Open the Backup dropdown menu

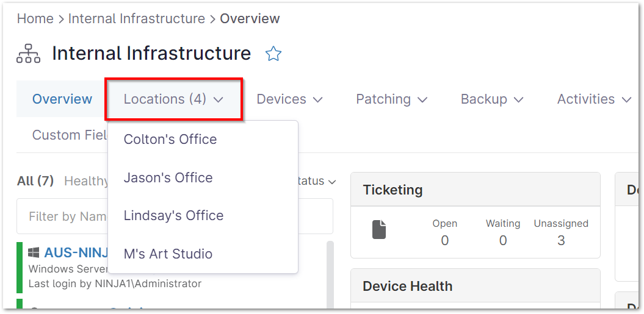(x=492, y=99)
